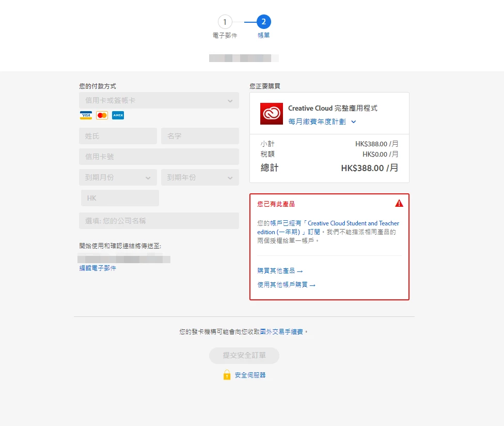Image resolution: width=504 pixels, height=426 pixels.
Task: Expand the 每月繳費年度計劃 plan selector
Action: coord(322,121)
